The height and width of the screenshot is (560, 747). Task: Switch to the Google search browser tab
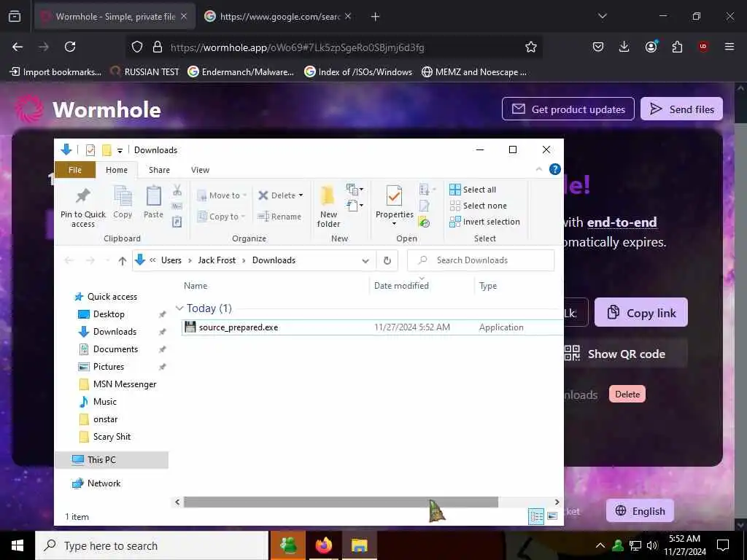point(278,16)
